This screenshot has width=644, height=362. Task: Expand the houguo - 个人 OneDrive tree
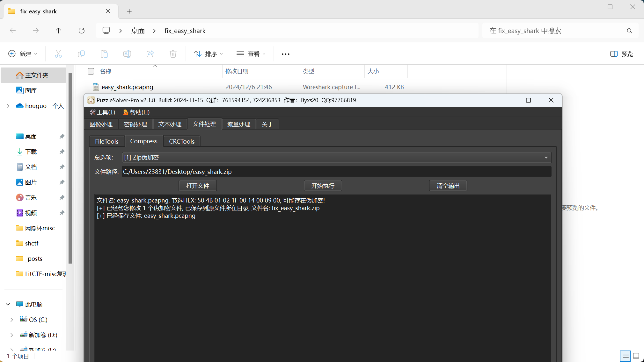pyautogui.click(x=8, y=106)
